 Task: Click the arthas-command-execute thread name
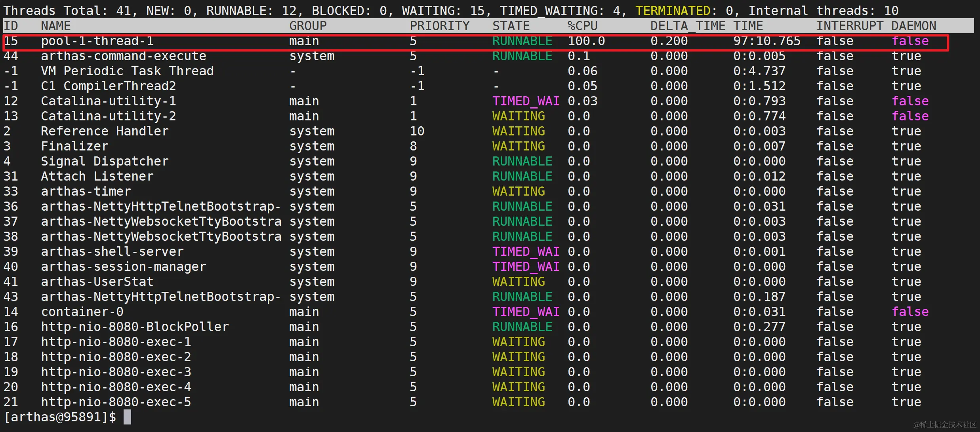coord(123,56)
